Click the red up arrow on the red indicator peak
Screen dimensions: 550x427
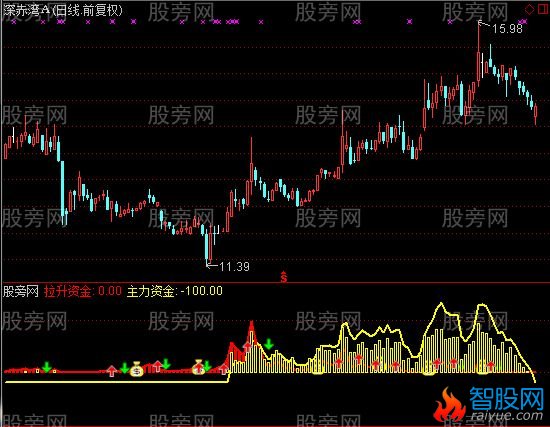click(248, 347)
